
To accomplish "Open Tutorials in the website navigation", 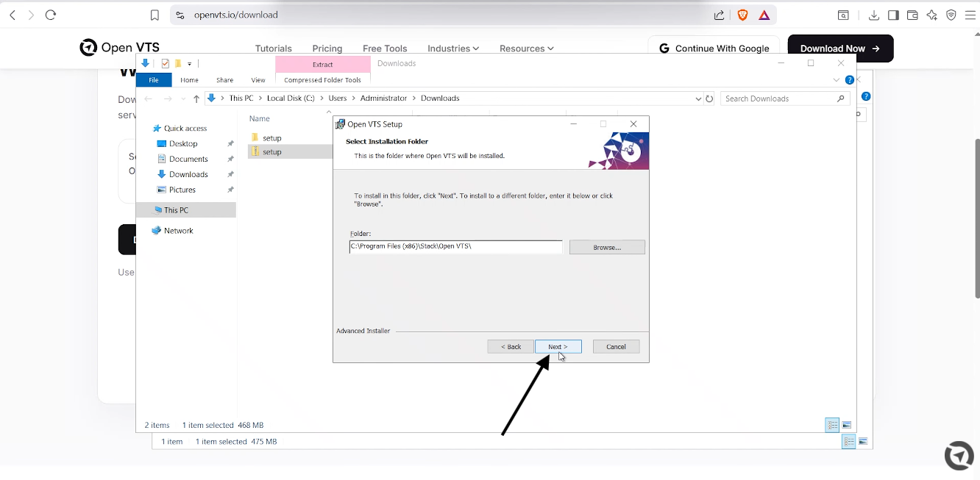I will pyautogui.click(x=274, y=49).
